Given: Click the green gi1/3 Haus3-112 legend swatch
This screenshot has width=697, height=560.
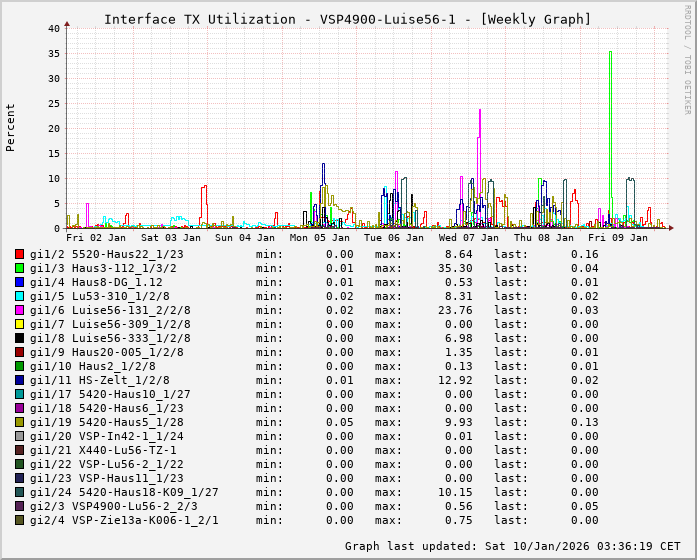Looking at the screenshot, I should (x=20, y=268).
